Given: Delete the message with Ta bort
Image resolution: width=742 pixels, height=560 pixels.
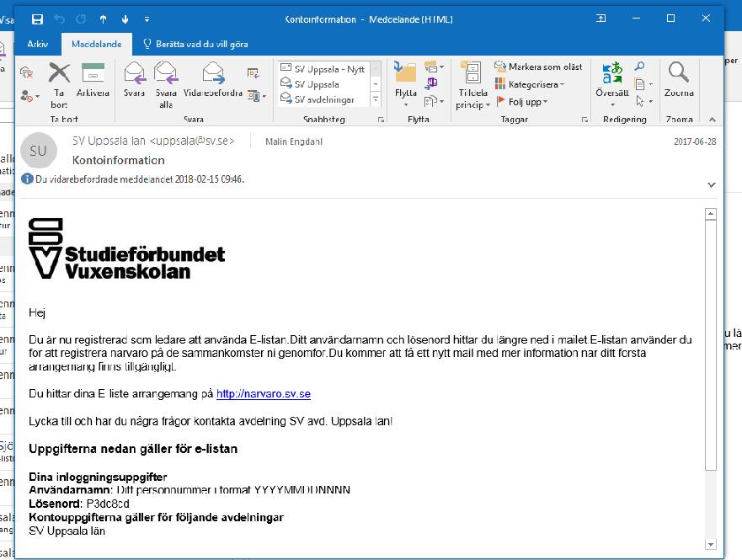Looking at the screenshot, I should [59, 86].
